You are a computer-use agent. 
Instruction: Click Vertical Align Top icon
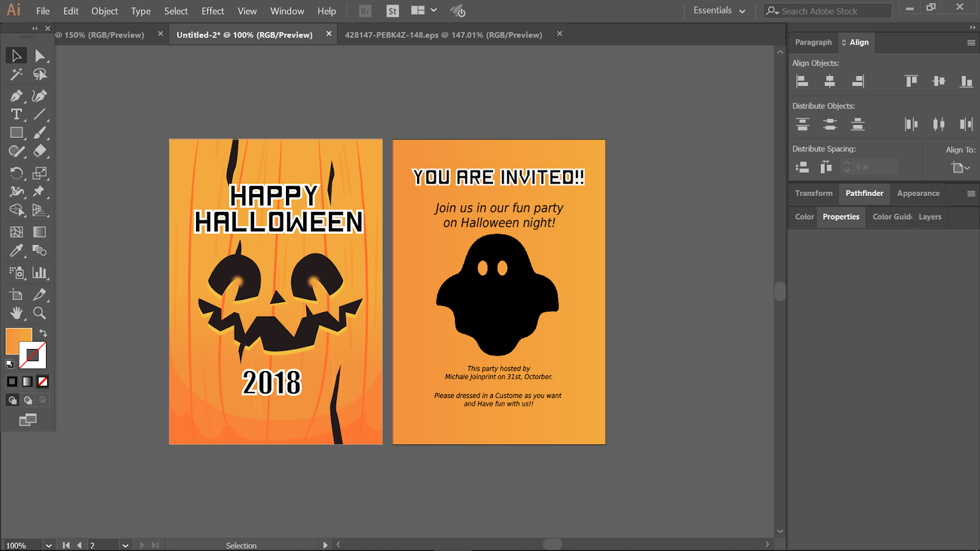point(911,81)
